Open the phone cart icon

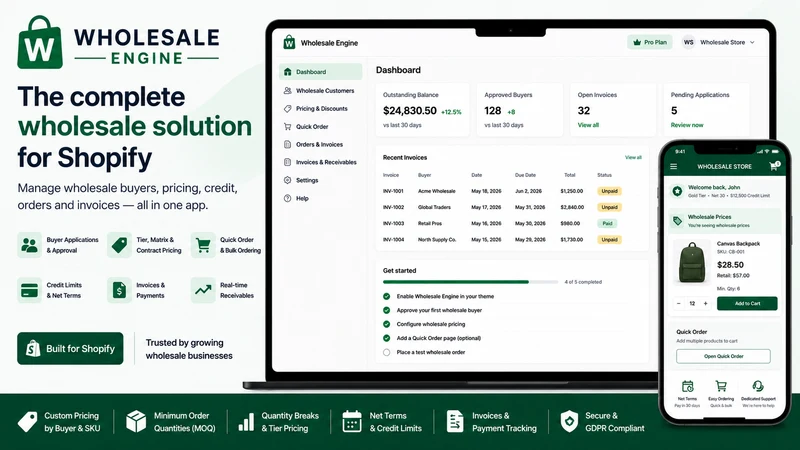774,166
